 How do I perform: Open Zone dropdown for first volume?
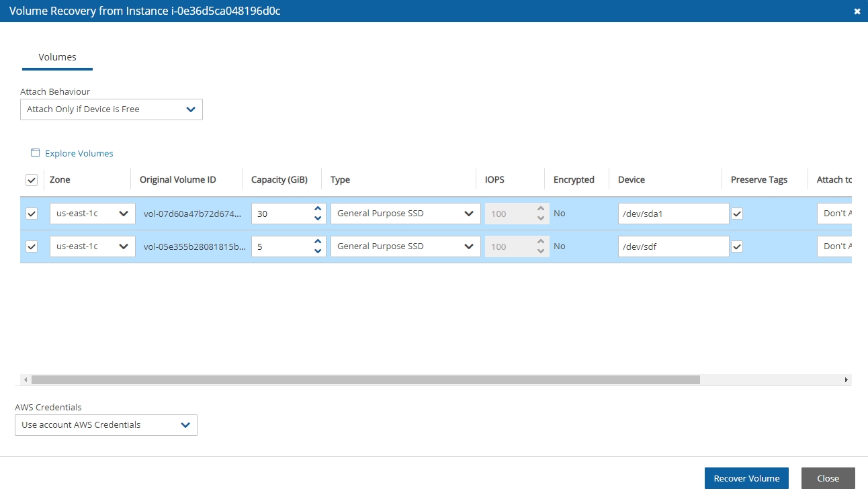[x=93, y=214]
